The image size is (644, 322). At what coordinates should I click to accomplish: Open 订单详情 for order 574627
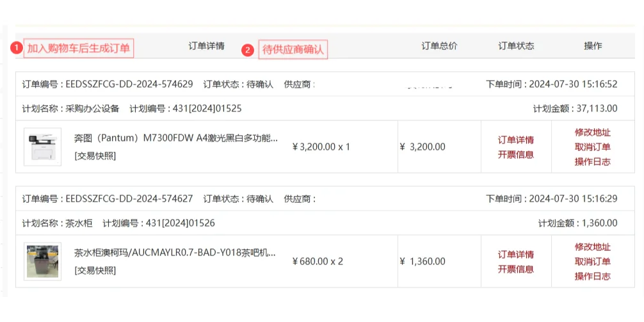[x=516, y=254]
